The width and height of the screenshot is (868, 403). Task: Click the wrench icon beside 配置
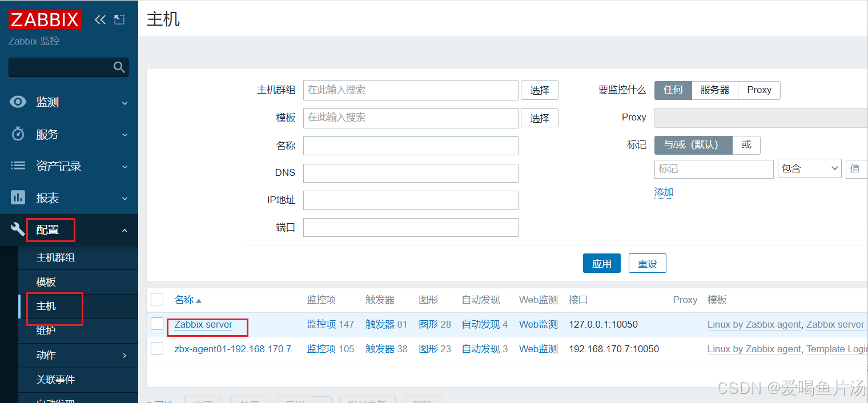(18, 230)
